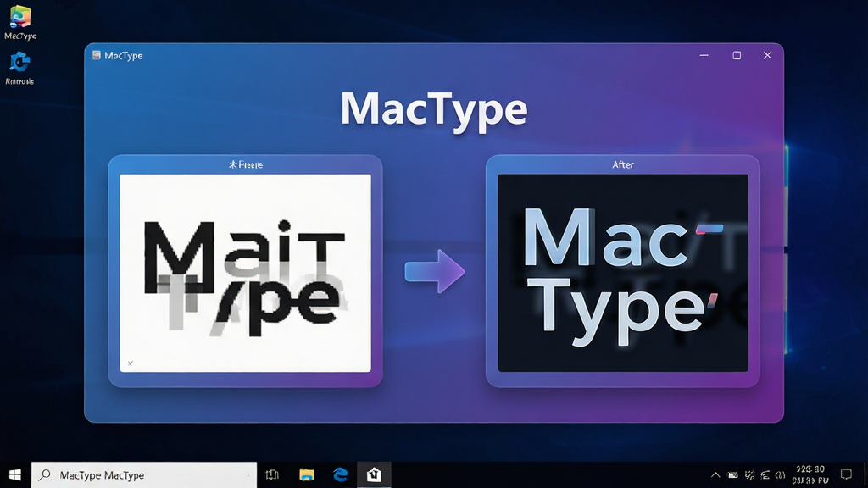Minimize the MacType window

click(x=704, y=55)
